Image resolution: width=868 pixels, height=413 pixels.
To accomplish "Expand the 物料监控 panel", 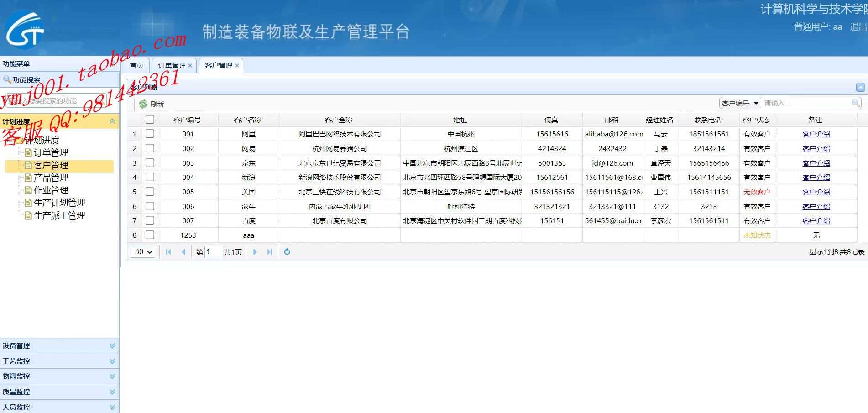I will [x=112, y=376].
